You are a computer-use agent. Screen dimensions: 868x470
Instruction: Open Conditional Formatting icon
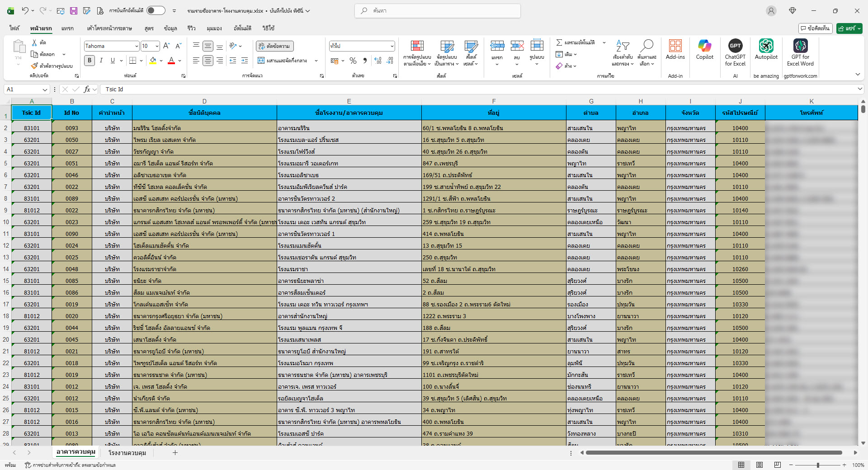[417, 47]
